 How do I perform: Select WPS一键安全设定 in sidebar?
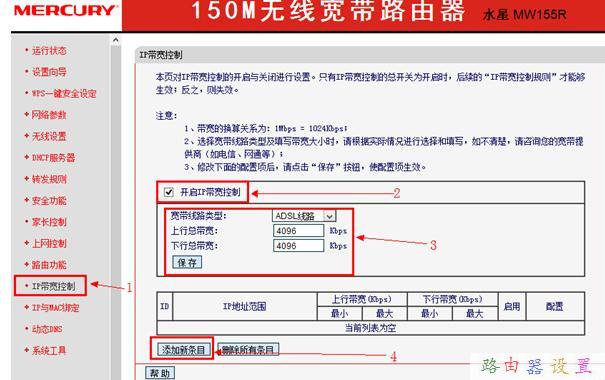(x=64, y=93)
